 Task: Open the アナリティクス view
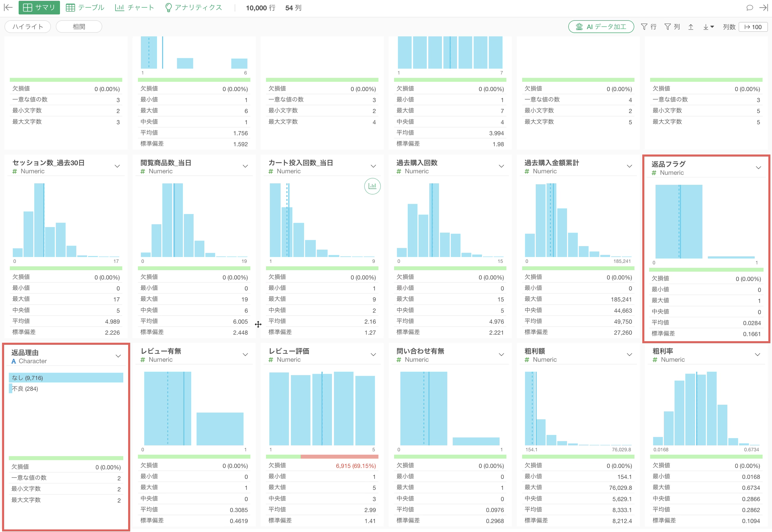click(x=194, y=7)
